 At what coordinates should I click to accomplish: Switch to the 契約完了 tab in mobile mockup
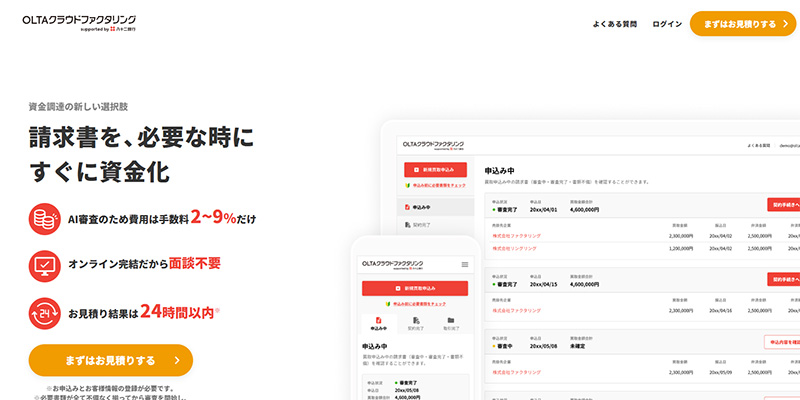415,324
